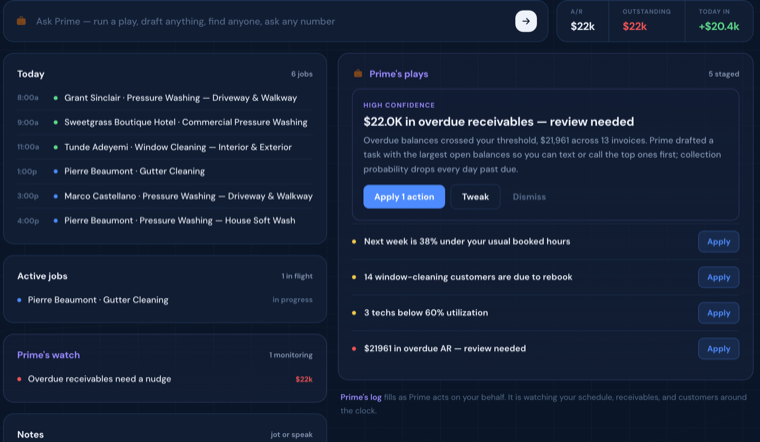Click the HIGH CONFIDENCE label

[399, 105]
